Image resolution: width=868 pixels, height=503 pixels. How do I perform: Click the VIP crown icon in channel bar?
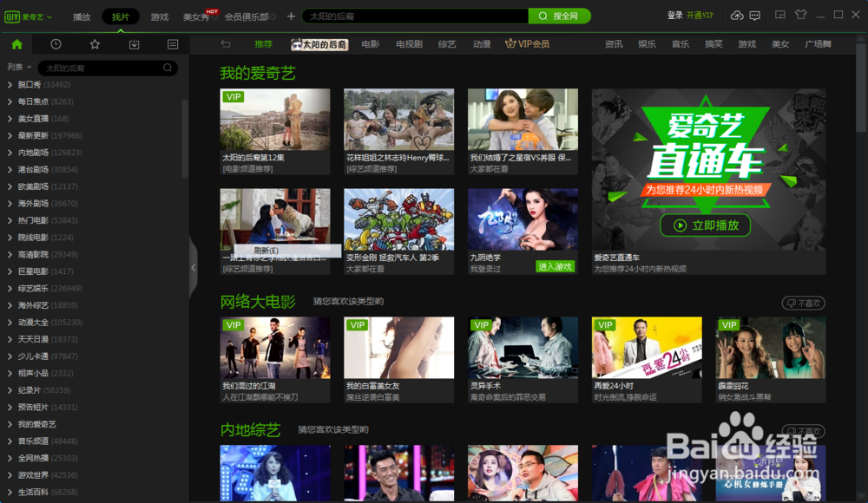pyautogui.click(x=510, y=43)
